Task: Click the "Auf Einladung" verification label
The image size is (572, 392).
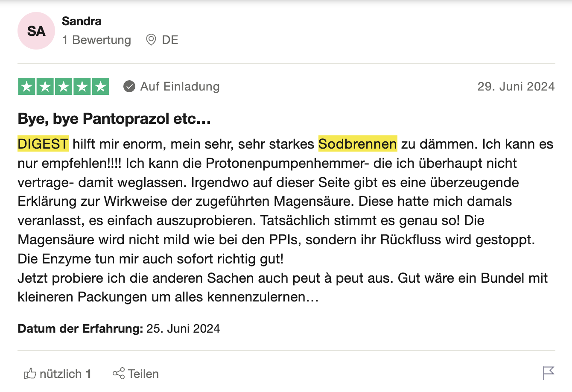Action: click(x=180, y=87)
